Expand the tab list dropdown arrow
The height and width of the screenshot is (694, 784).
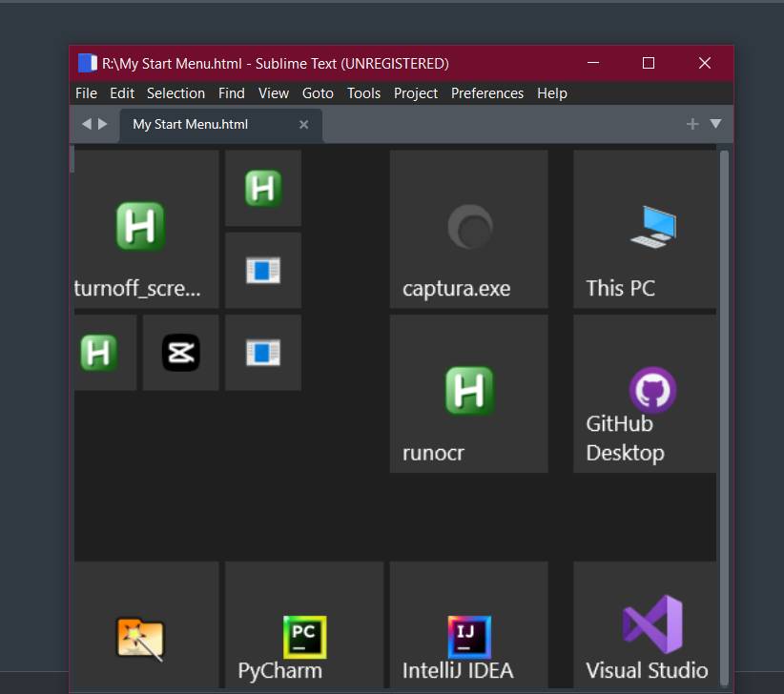pos(715,124)
